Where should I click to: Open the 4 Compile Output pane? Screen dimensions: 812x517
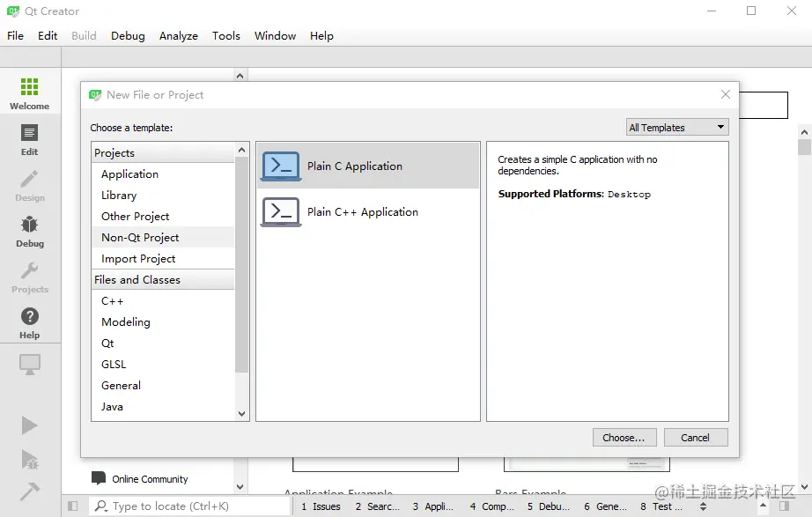click(x=491, y=506)
